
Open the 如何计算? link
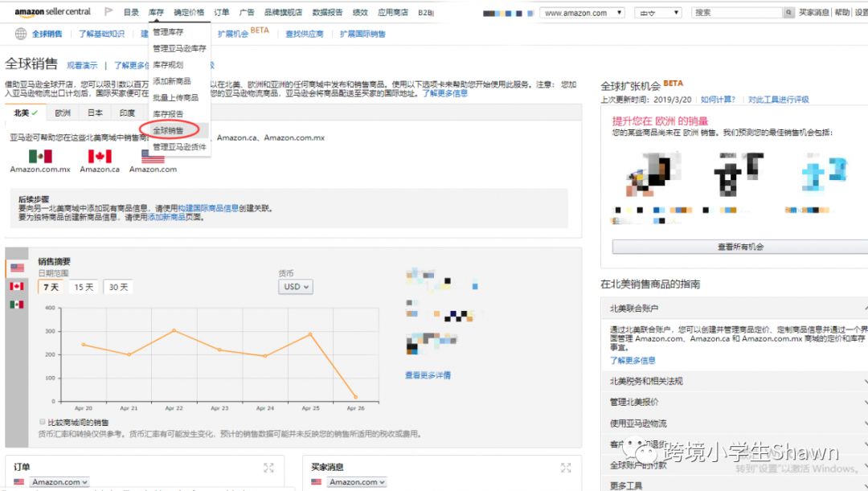pyautogui.click(x=718, y=100)
